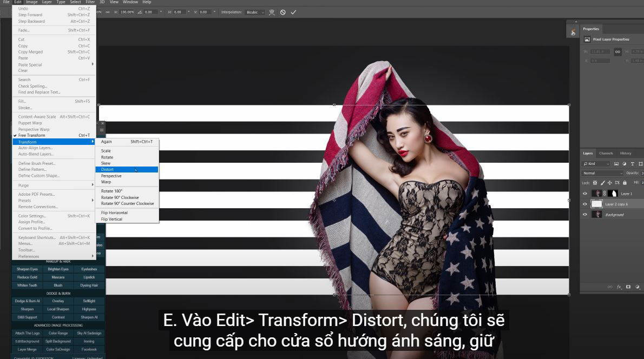The height and width of the screenshot is (359, 644).
Task: Click prevent artboard auto-nesting lock icon
Action: click(x=617, y=183)
